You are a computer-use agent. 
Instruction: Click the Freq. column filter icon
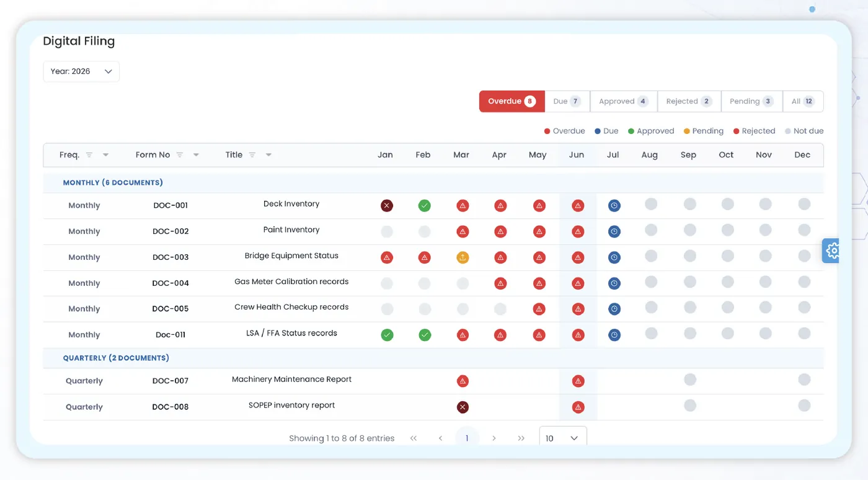(x=89, y=155)
